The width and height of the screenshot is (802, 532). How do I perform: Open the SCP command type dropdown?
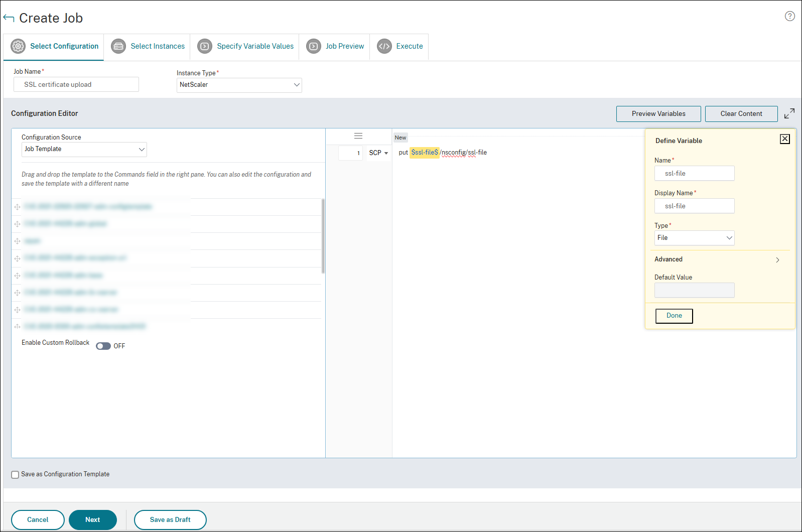click(378, 153)
